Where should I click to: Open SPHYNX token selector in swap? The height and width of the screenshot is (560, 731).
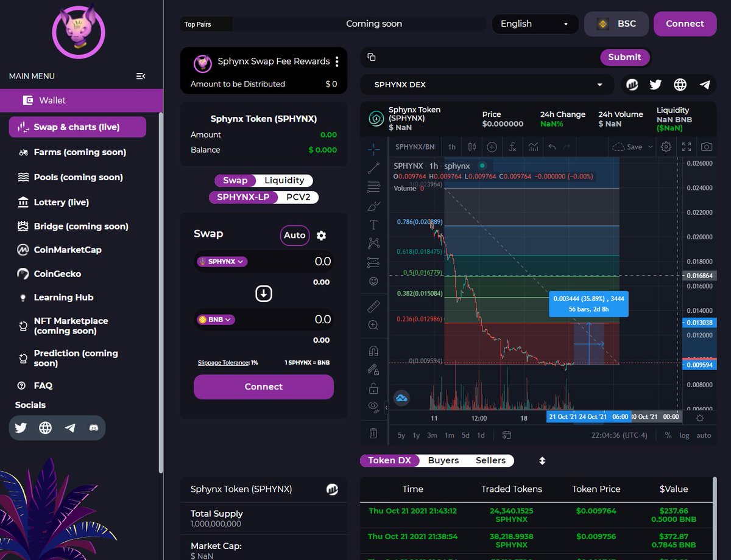(x=222, y=262)
